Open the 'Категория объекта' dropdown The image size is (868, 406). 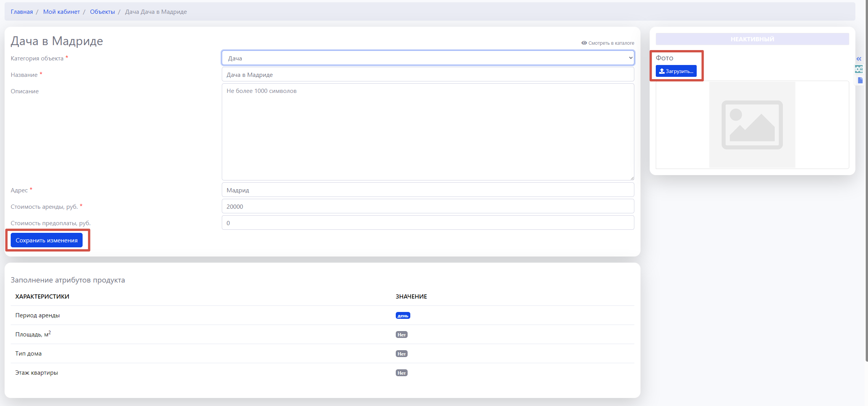427,58
